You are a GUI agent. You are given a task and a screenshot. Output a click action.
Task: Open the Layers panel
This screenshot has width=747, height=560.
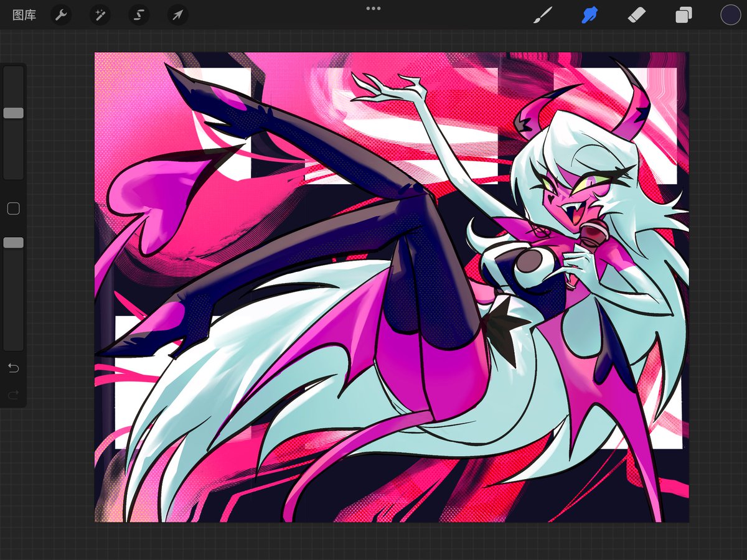pyautogui.click(x=684, y=15)
